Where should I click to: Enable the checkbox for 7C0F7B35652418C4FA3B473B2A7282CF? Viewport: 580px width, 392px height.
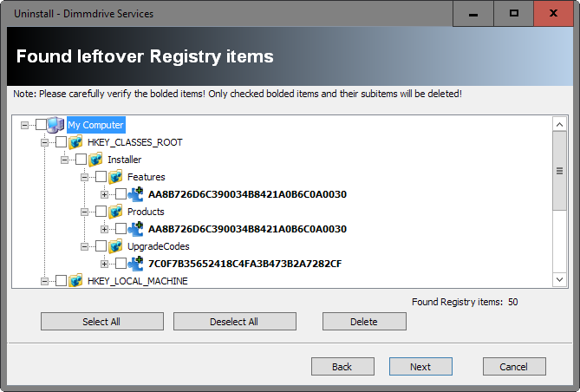121,264
